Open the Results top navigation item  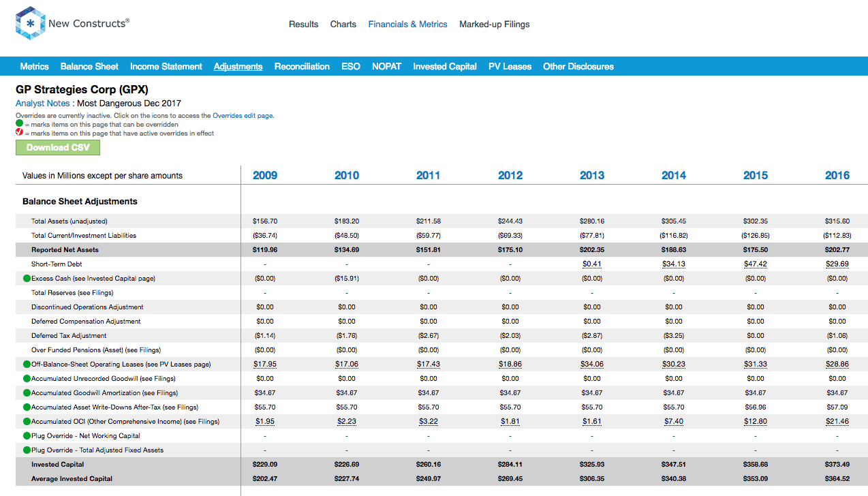(303, 24)
